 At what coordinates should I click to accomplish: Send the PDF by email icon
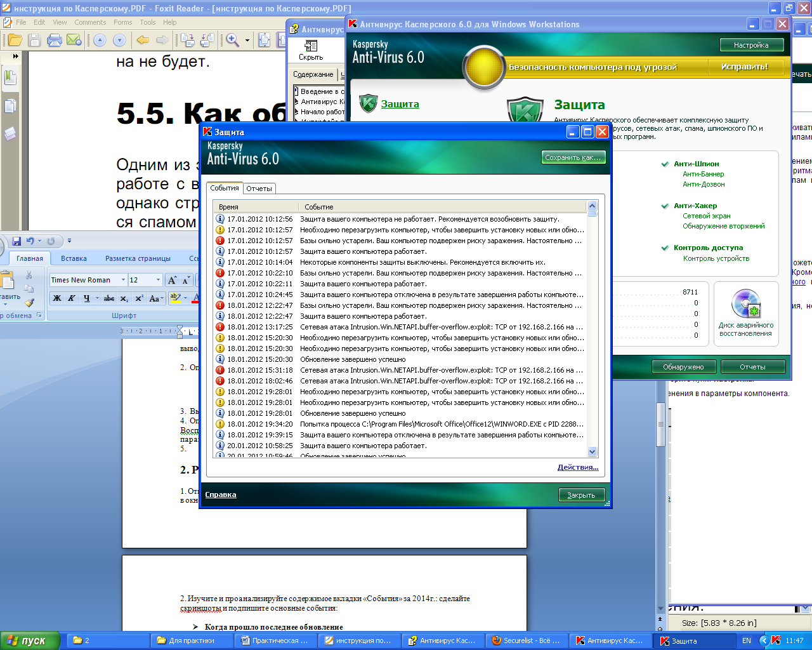point(74,40)
